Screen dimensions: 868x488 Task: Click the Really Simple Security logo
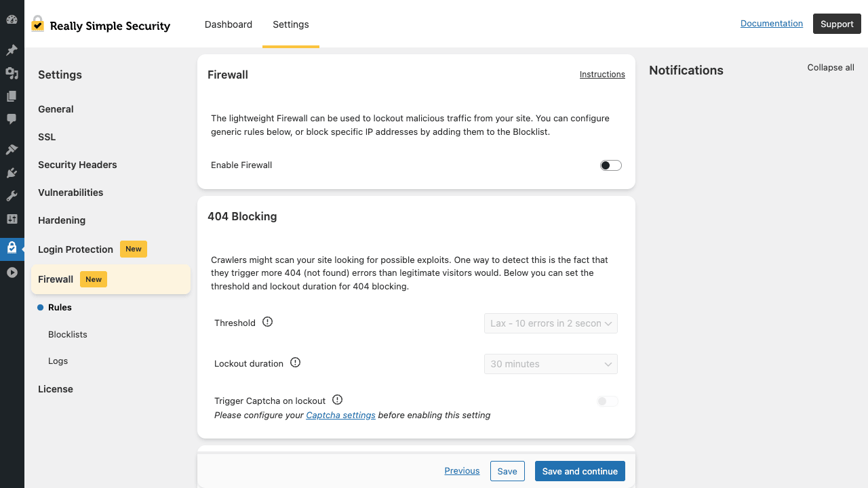point(100,25)
